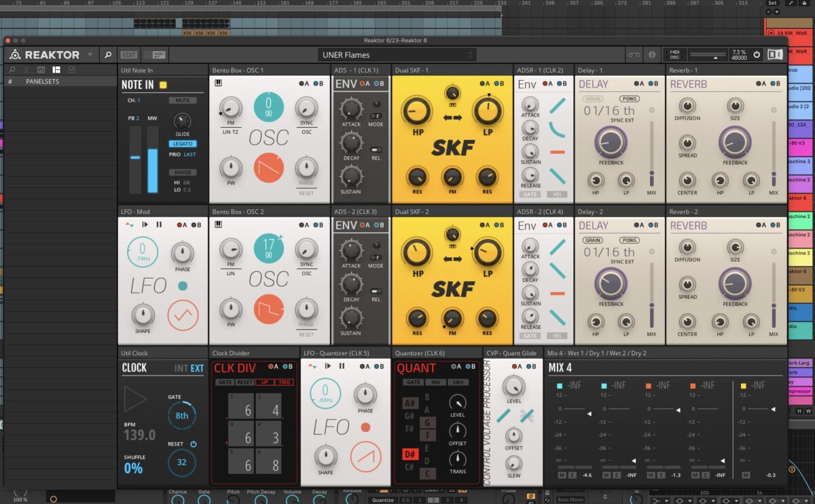Click the RANGE button in Note In

point(183,173)
